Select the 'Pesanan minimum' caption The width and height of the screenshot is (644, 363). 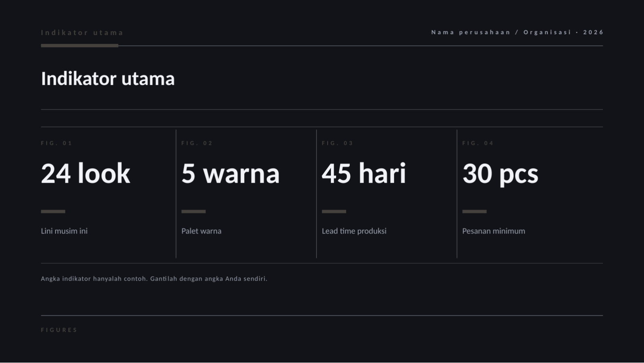(x=494, y=231)
